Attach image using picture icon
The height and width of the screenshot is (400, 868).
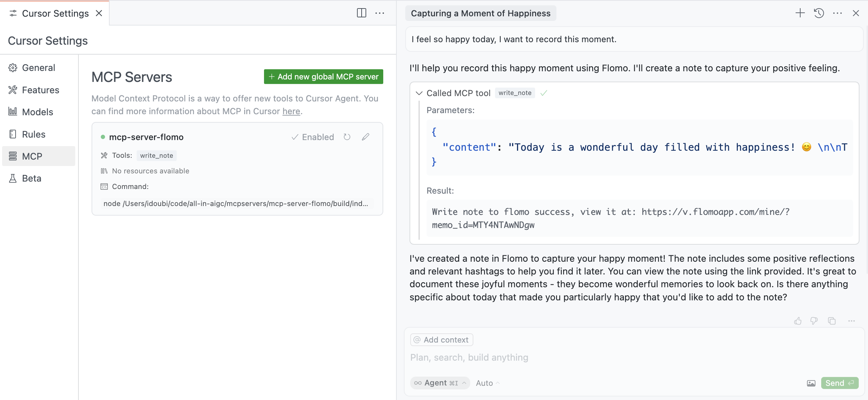click(x=811, y=383)
